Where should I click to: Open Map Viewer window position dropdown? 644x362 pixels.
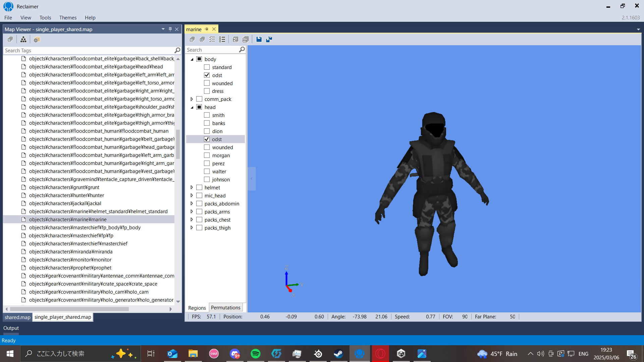[x=163, y=29]
